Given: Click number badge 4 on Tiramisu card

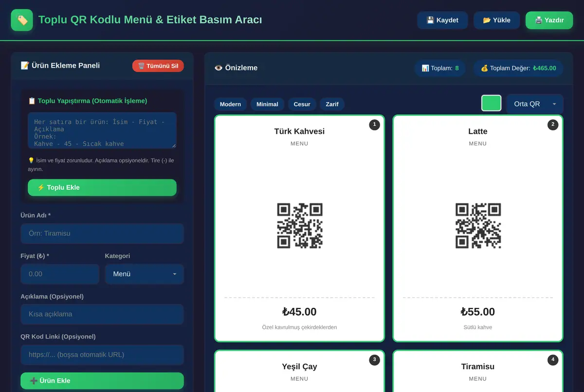Looking at the screenshot, I should (552, 360).
